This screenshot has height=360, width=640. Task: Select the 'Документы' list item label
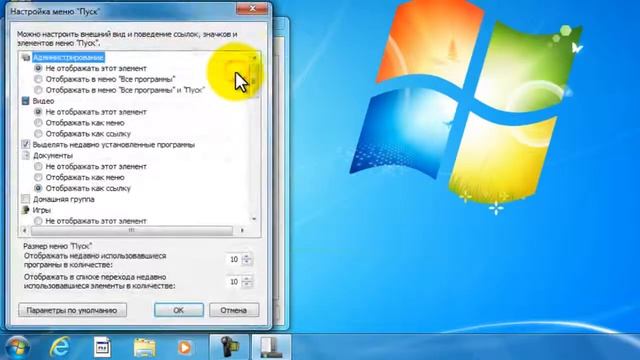pos(53,156)
